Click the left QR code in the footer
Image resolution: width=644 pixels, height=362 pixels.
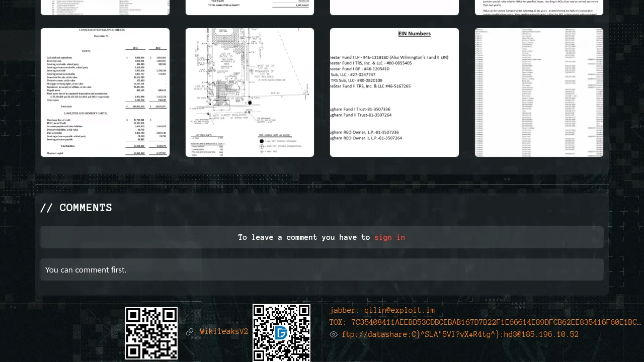click(151, 333)
